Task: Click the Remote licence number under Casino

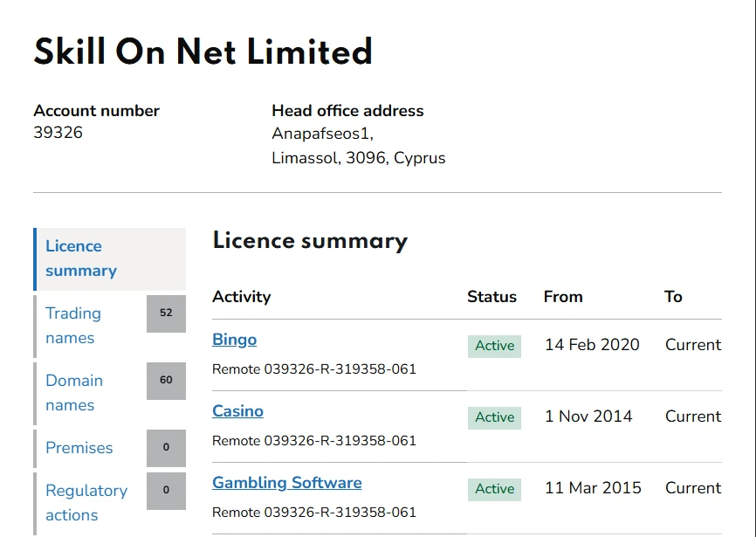Action: point(314,441)
